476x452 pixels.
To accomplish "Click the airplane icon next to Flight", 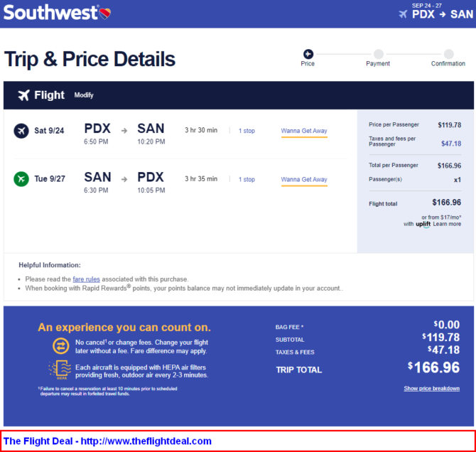I will [24, 95].
